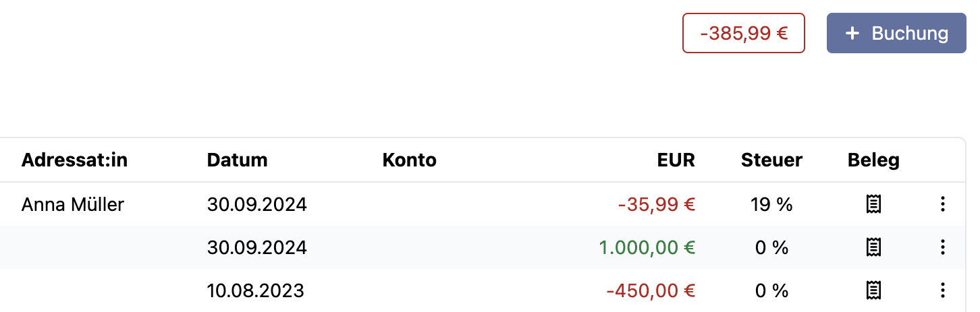The height and width of the screenshot is (312, 980).
Task: Select the Anna Müller addressee cell
Action: point(73,204)
